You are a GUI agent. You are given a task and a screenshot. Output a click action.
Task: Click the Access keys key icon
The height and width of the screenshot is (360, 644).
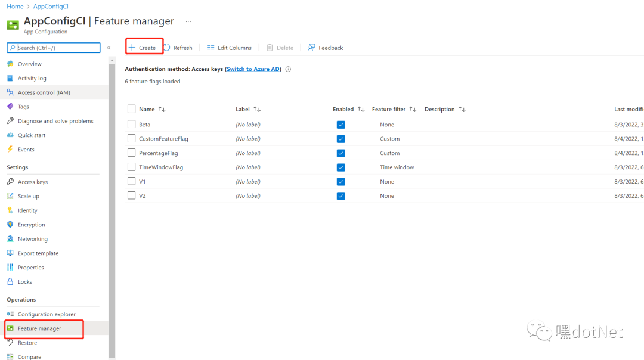click(x=10, y=182)
